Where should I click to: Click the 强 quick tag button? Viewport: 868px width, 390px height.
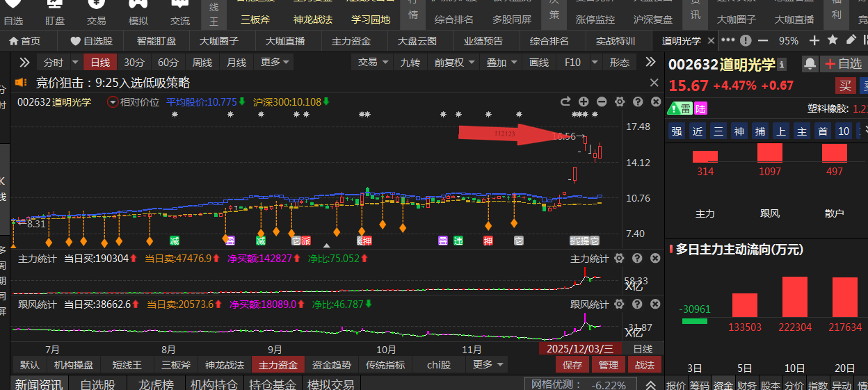[677, 131]
